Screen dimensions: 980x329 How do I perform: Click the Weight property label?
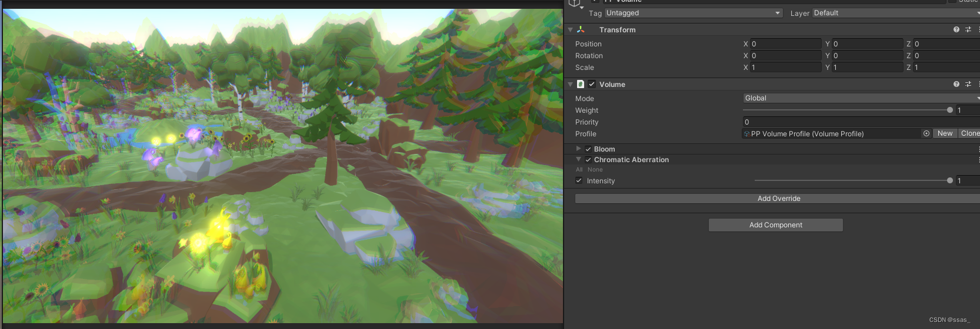tap(586, 110)
